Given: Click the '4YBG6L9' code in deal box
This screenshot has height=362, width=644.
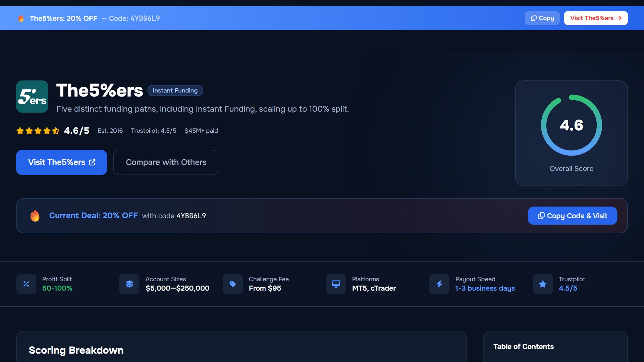Looking at the screenshot, I should click(x=191, y=216).
